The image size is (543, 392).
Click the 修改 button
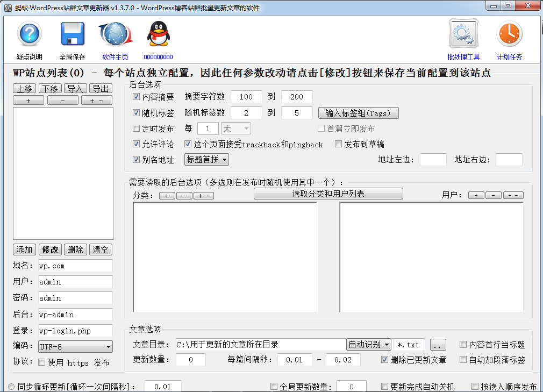50,250
